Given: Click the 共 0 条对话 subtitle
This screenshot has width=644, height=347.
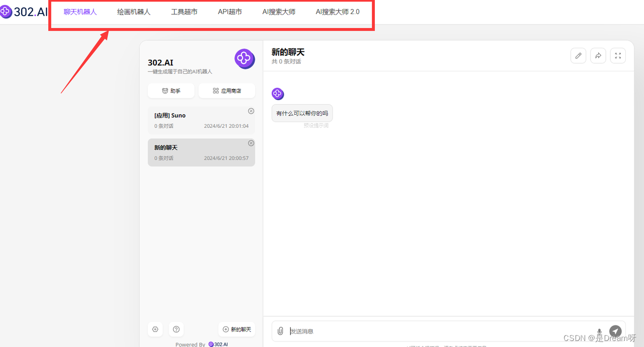Looking at the screenshot, I should 286,61.
